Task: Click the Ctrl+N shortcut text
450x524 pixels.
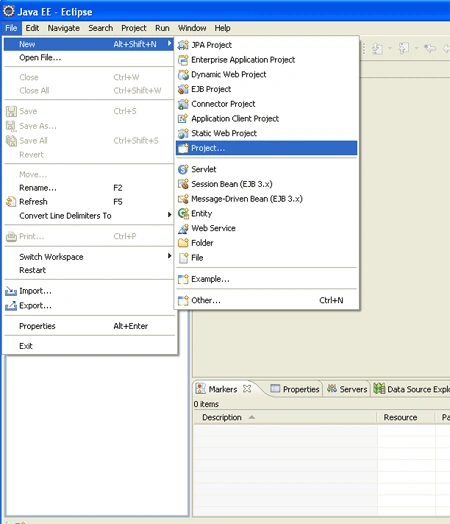Action: pyautogui.click(x=331, y=300)
